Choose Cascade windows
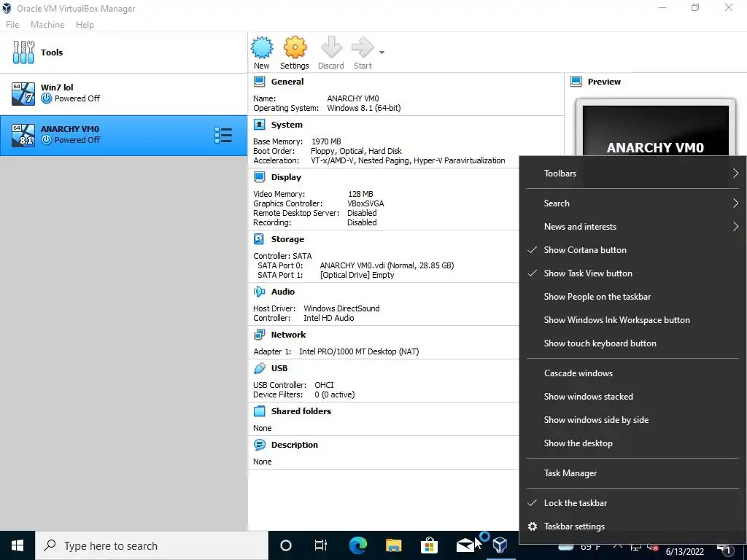747x560 pixels. tap(632, 373)
